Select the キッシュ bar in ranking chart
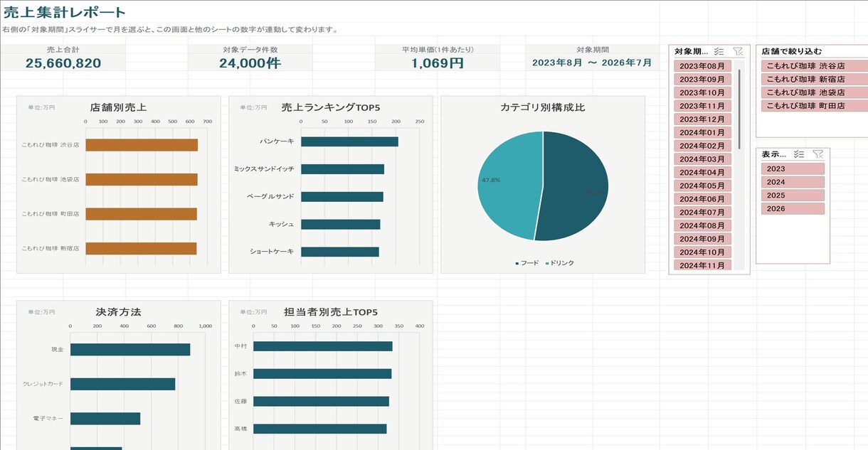Viewport: 868px width, 450px height. click(340, 224)
